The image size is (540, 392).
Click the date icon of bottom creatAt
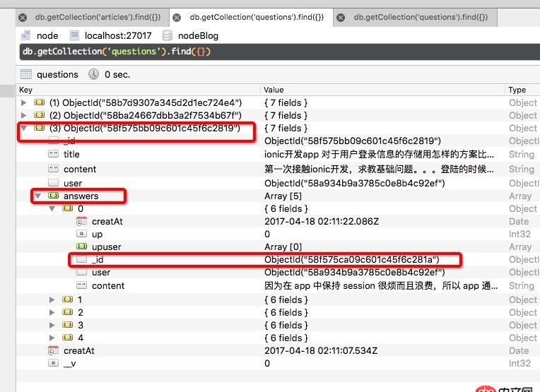54,351
